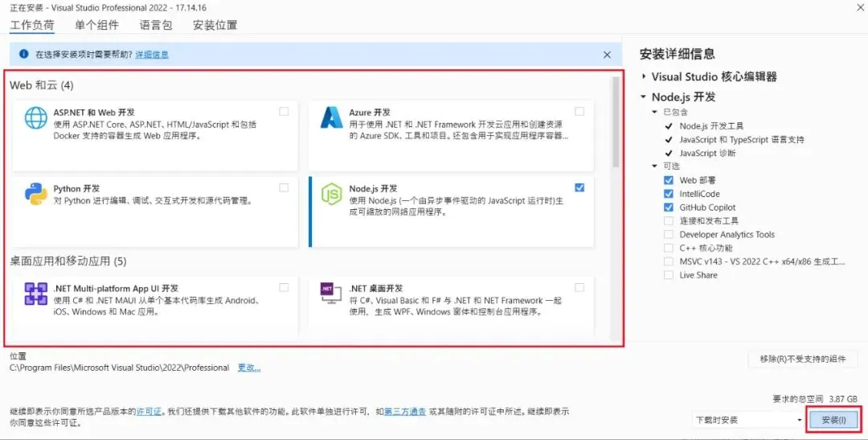
Task: Enable the .NET 桌面开发 checkbox
Action: (579, 288)
